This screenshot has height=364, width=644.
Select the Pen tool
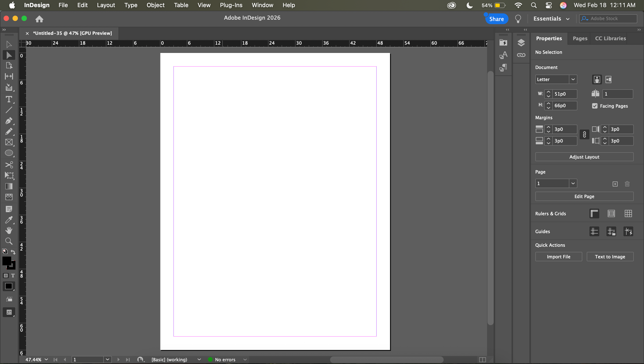coord(9,121)
